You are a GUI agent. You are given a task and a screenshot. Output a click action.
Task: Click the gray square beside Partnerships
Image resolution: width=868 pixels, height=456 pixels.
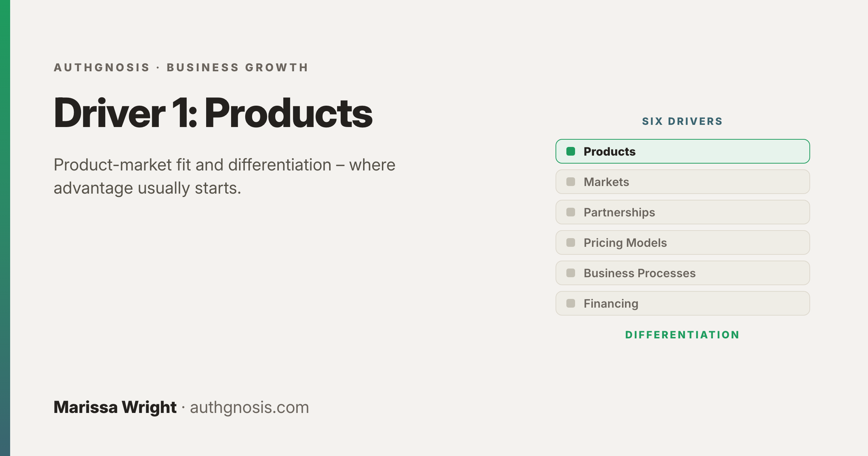[571, 212]
